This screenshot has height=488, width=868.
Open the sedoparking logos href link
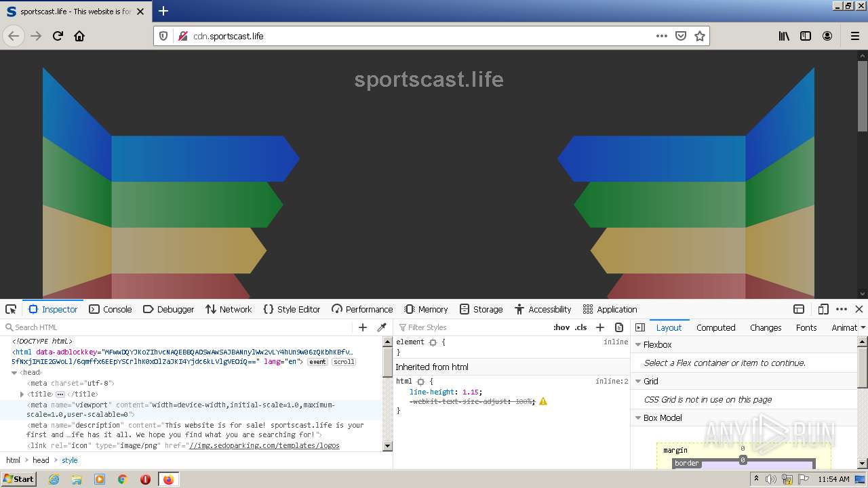pos(264,445)
